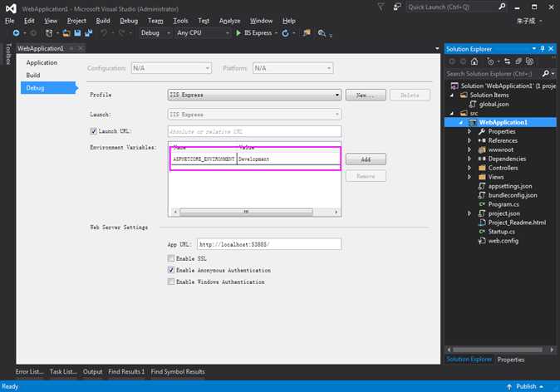Open the File menu

tap(10, 21)
